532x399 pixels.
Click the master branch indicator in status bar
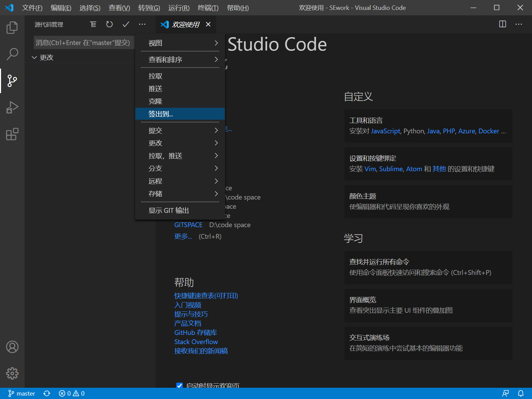tap(21, 394)
